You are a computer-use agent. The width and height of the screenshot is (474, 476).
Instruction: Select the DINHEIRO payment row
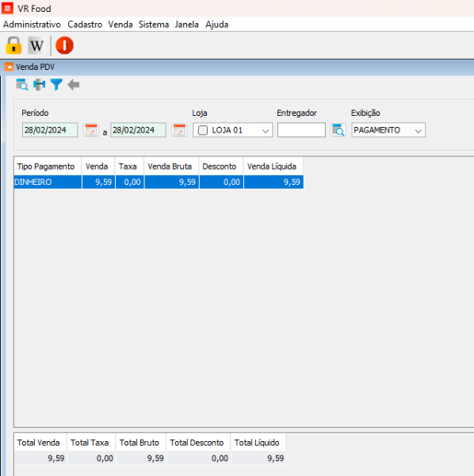point(159,182)
